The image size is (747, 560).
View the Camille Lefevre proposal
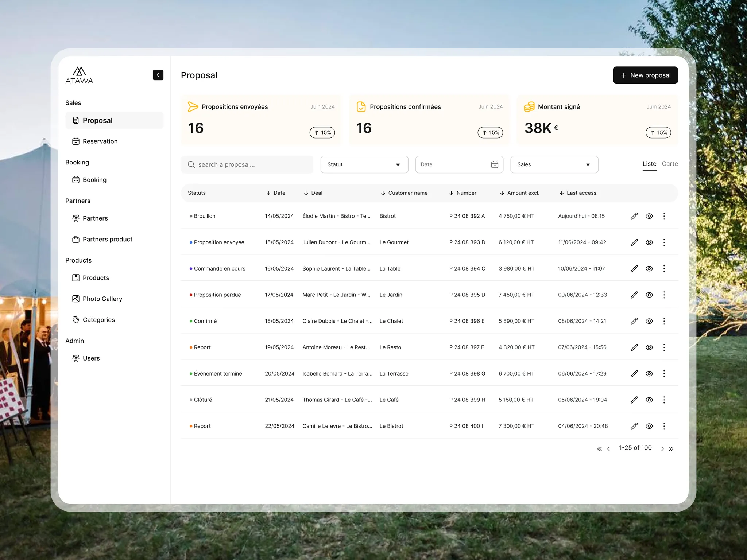649,426
